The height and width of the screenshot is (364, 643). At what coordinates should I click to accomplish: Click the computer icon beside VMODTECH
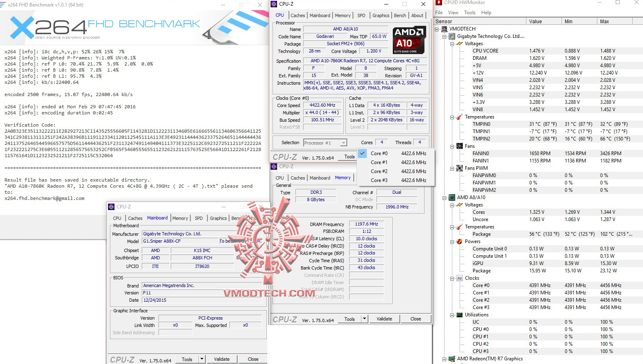[x=444, y=29]
